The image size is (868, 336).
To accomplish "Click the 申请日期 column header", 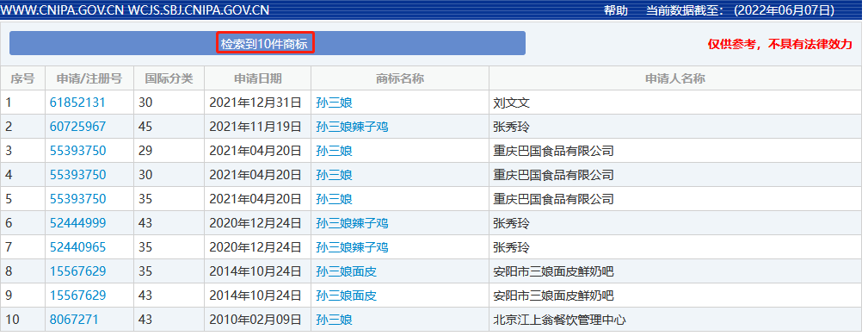I will pos(257,78).
